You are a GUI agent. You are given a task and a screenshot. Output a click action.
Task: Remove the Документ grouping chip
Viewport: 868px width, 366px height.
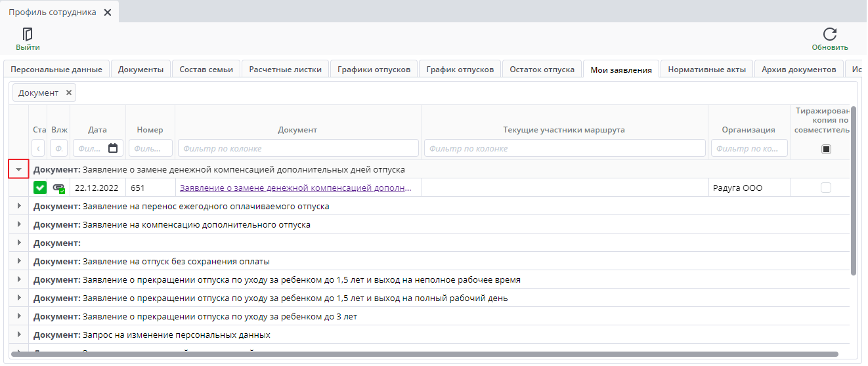[x=69, y=92]
